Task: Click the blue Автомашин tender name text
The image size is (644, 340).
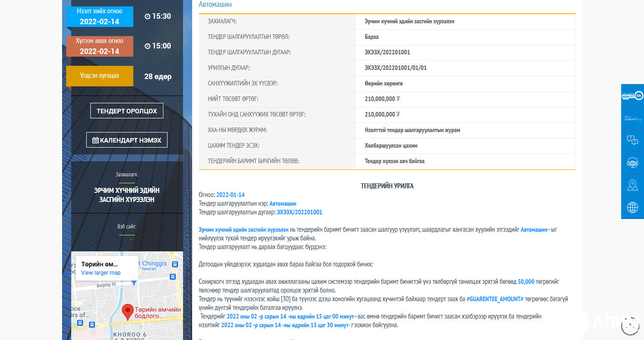Action: 283,203
